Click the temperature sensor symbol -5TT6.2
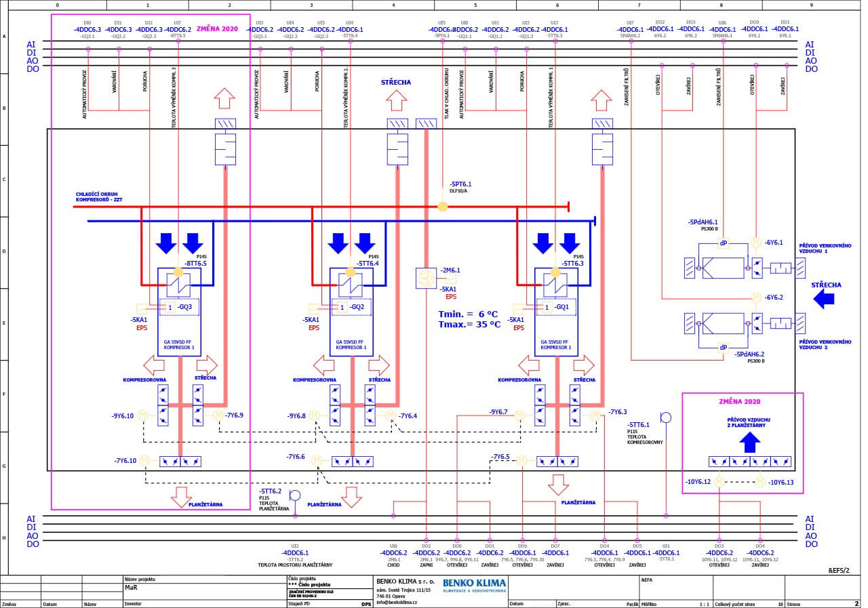 click(x=295, y=495)
